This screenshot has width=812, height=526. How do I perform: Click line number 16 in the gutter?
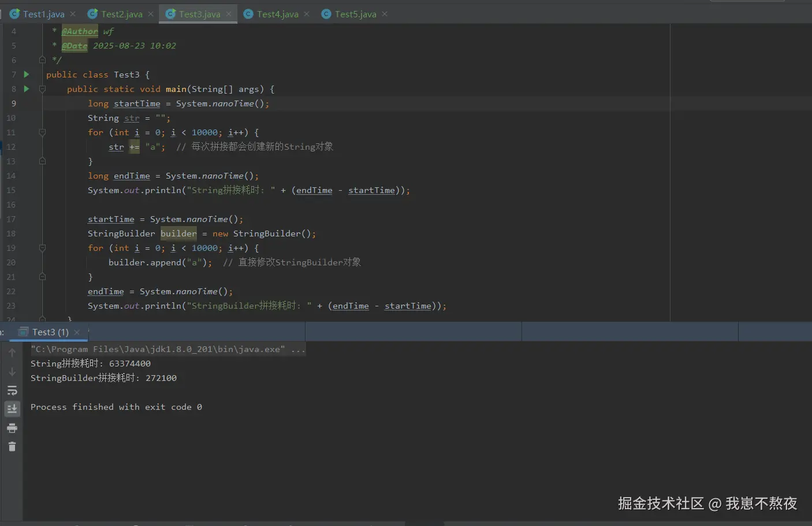[11, 205]
